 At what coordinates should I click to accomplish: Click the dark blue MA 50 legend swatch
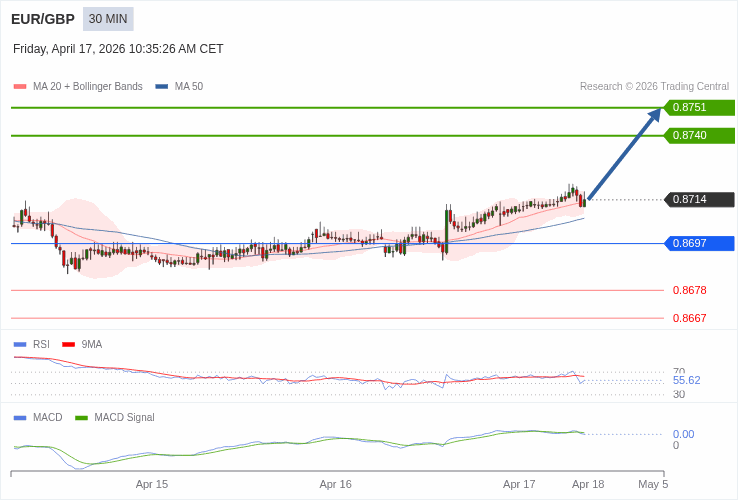point(162,87)
